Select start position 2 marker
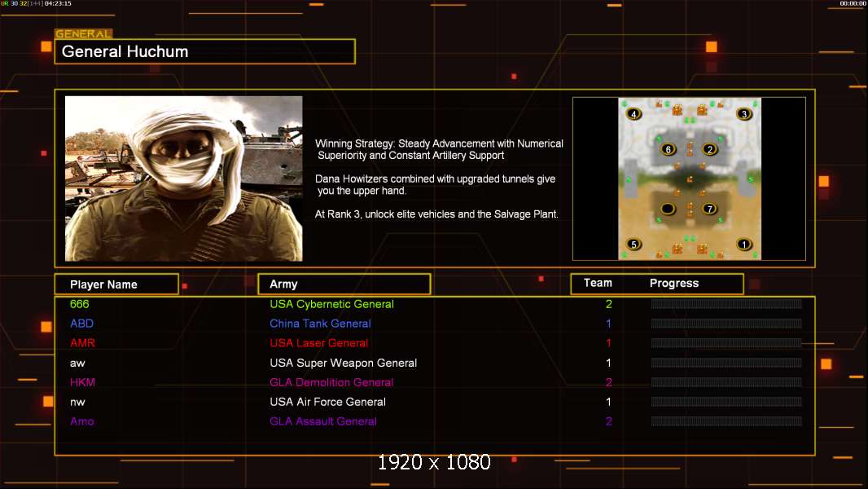The image size is (868, 489). click(x=709, y=149)
